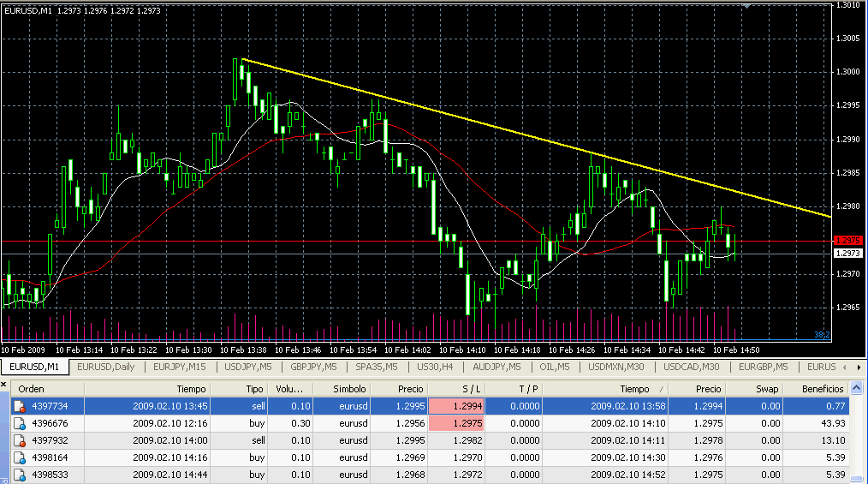Select the yellow trendline on chart
Viewport: 868px width, 484px height.
(514, 132)
